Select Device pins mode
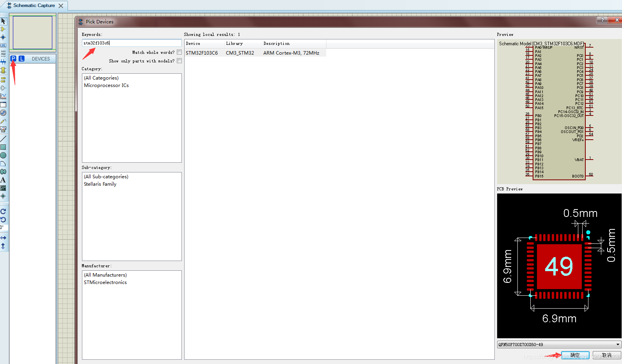This screenshot has width=622, height=364. 3,88
